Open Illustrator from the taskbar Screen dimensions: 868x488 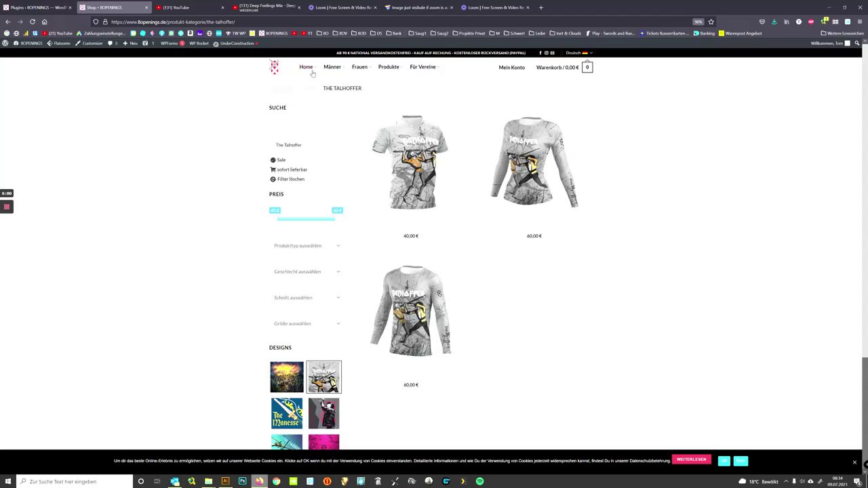tap(225, 481)
